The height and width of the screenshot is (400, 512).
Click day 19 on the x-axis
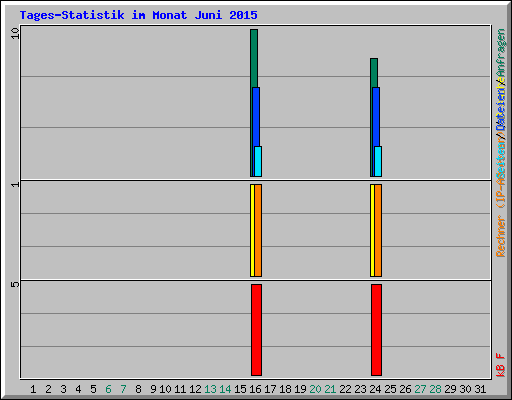(300, 389)
